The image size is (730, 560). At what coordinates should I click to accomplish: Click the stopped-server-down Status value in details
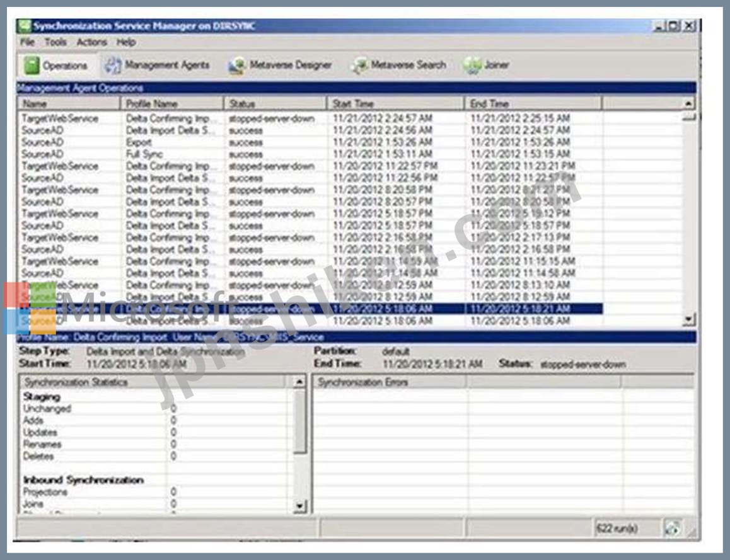[x=583, y=364]
